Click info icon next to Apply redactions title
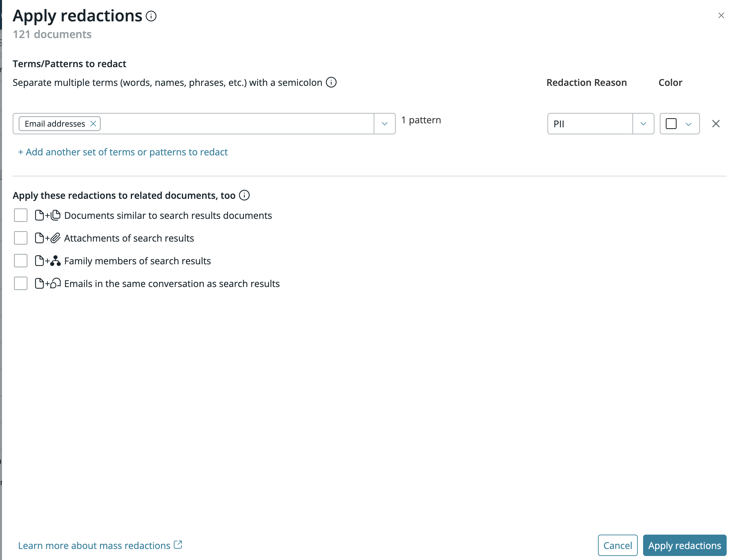734x560 pixels. click(151, 16)
